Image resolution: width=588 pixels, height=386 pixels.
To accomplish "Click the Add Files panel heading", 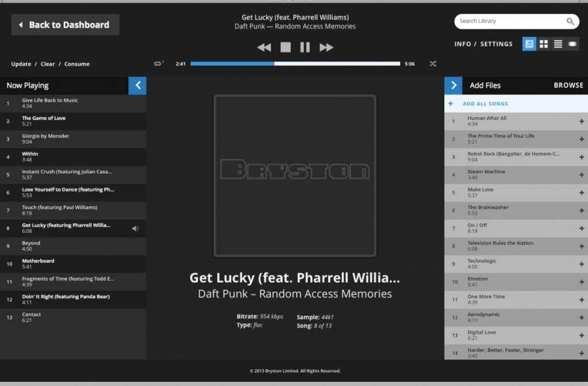I will 485,86.
